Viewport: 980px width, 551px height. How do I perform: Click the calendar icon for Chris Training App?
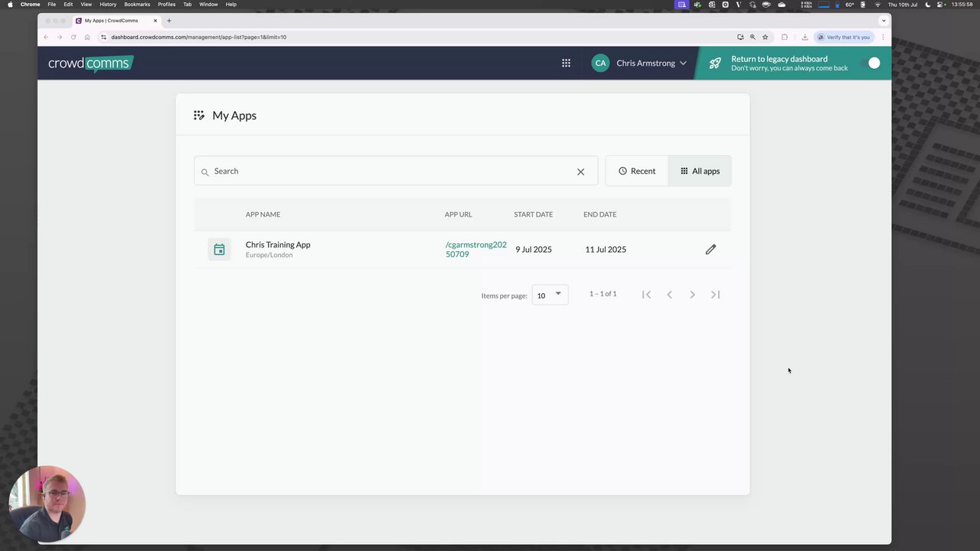point(219,249)
